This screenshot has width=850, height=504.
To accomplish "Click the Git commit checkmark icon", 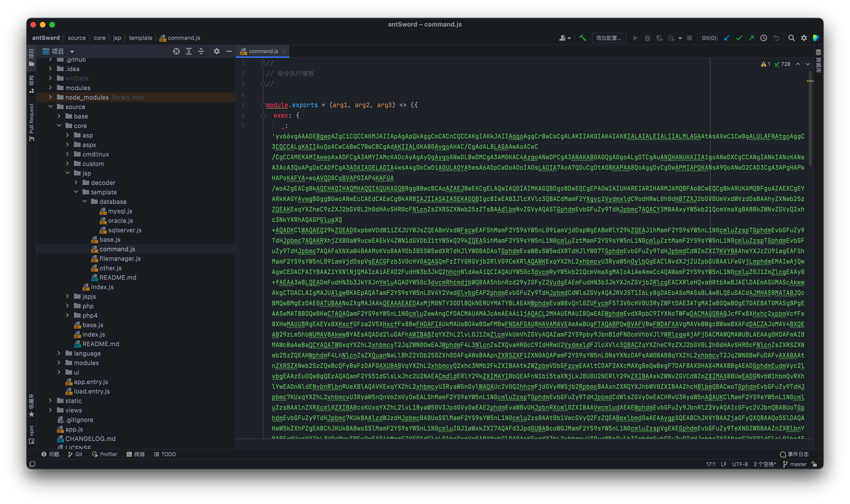I will point(739,38).
